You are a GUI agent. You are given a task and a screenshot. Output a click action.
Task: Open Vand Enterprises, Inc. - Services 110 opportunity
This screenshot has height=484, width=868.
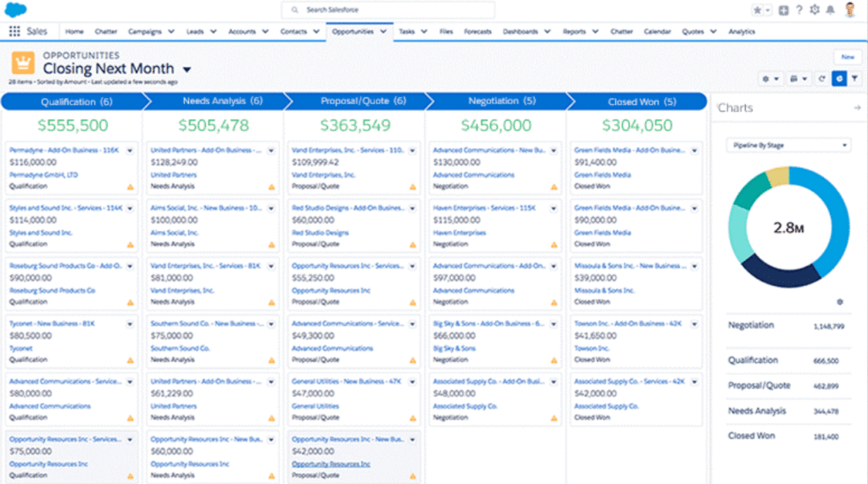(348, 150)
